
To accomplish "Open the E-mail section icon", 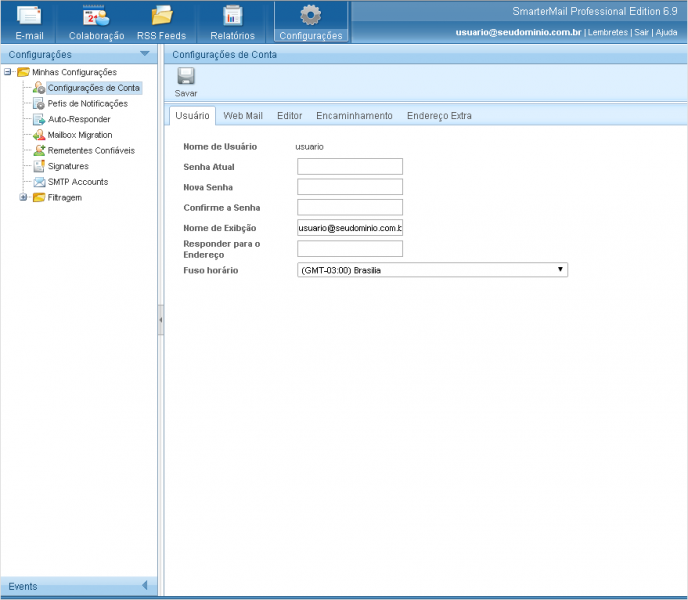I will point(29,16).
